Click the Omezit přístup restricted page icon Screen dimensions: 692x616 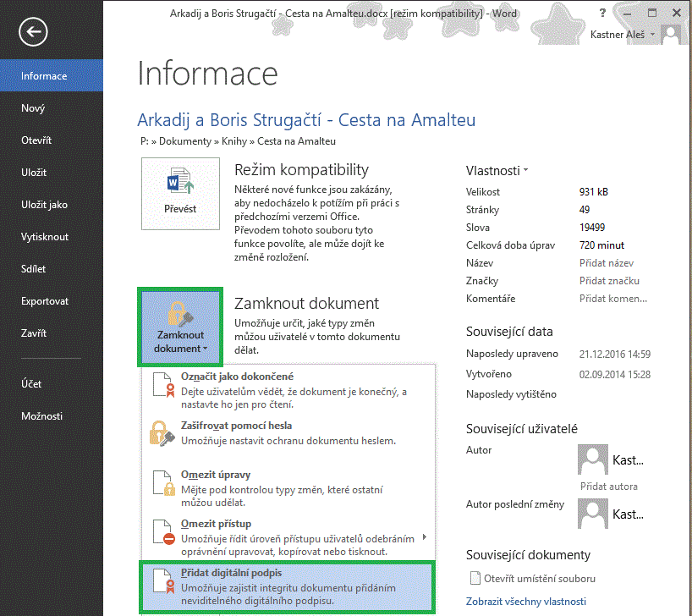[163, 531]
